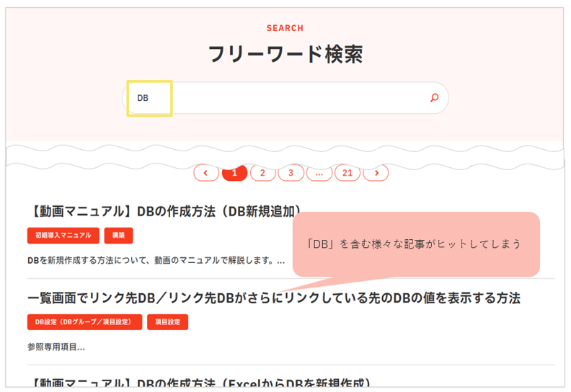Image resolution: width=571 pixels, height=392 pixels.
Task: Open the article 'ExcelからDBを新規作成'
Action: point(198,382)
